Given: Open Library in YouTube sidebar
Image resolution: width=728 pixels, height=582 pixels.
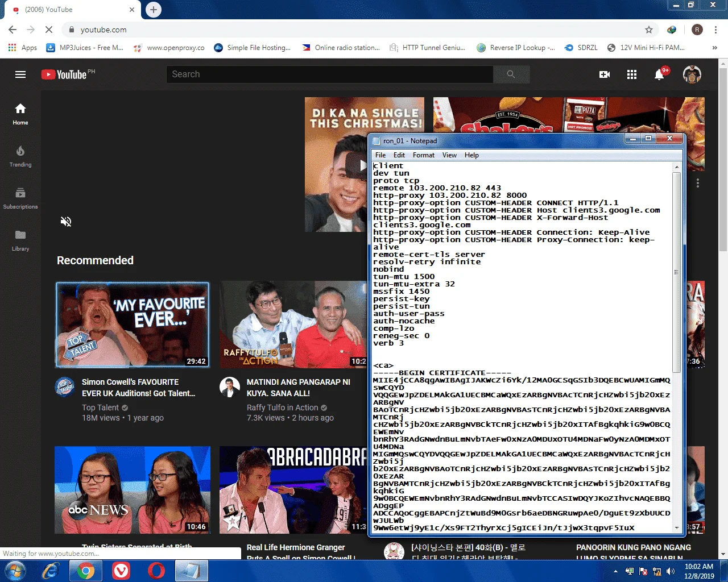Looking at the screenshot, I should (20, 240).
